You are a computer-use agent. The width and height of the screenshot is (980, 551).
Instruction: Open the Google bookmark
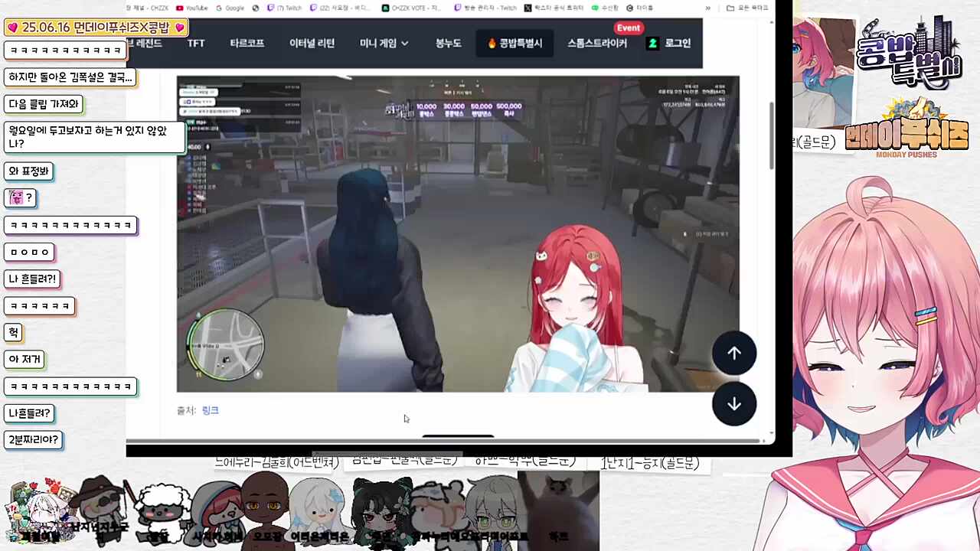coord(230,8)
